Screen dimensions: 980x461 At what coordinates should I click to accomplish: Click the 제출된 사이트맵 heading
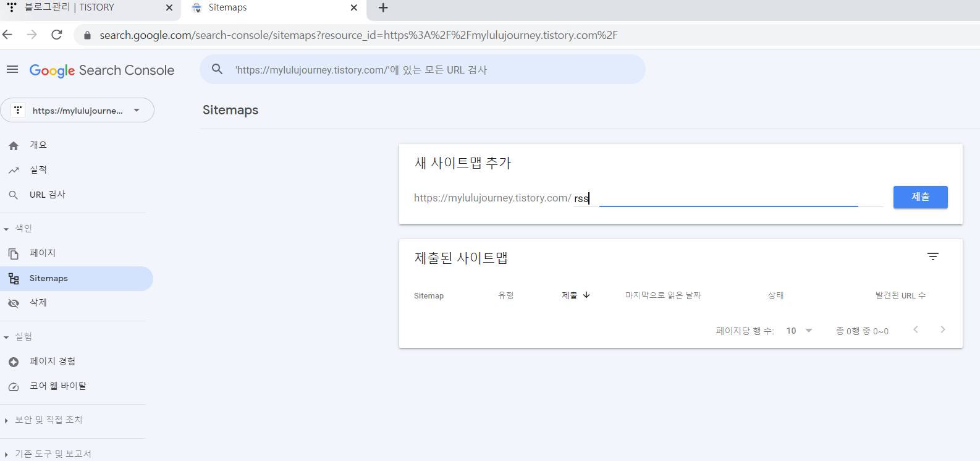[461, 258]
